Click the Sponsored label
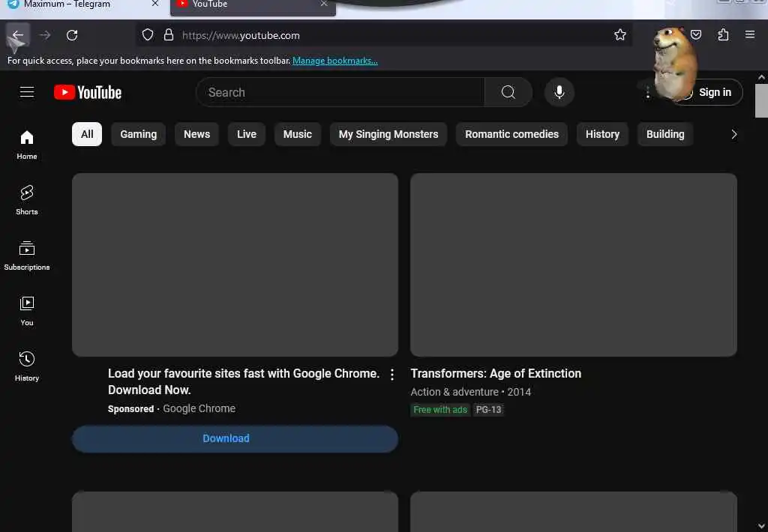 (130, 409)
